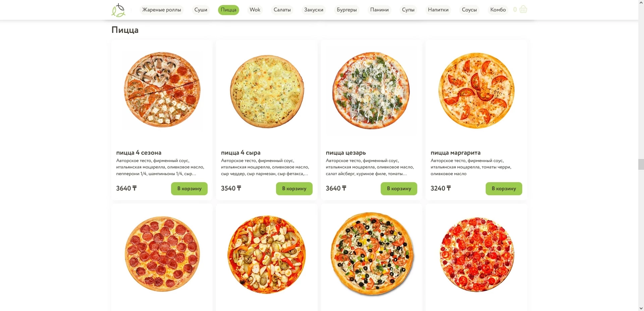Add пицца маргарита to cart
Screen dimensions: 644x311
click(x=504, y=189)
